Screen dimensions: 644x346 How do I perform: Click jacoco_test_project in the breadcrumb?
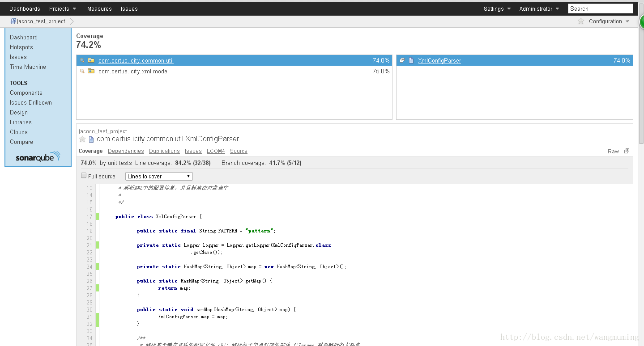[41, 21]
